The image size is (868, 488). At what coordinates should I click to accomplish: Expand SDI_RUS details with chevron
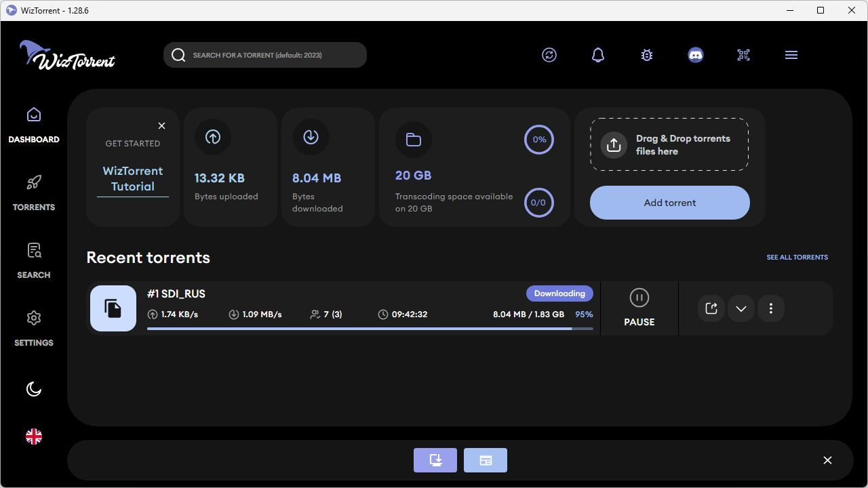pyautogui.click(x=741, y=308)
